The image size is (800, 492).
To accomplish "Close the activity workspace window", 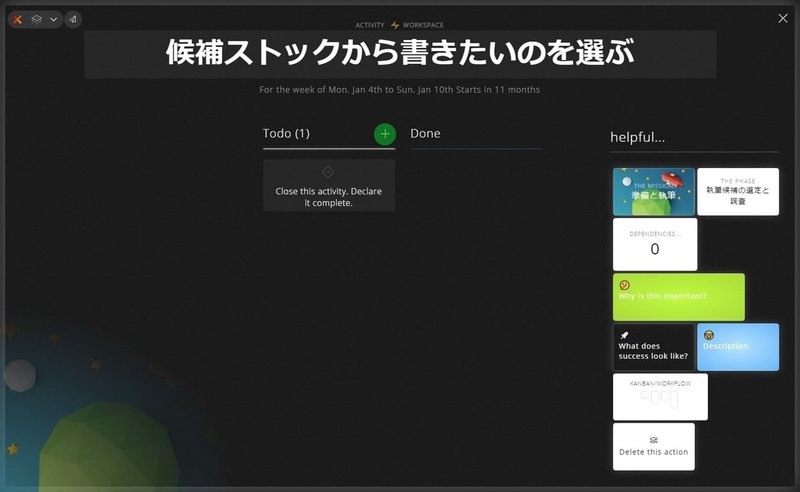I will pyautogui.click(x=783, y=18).
